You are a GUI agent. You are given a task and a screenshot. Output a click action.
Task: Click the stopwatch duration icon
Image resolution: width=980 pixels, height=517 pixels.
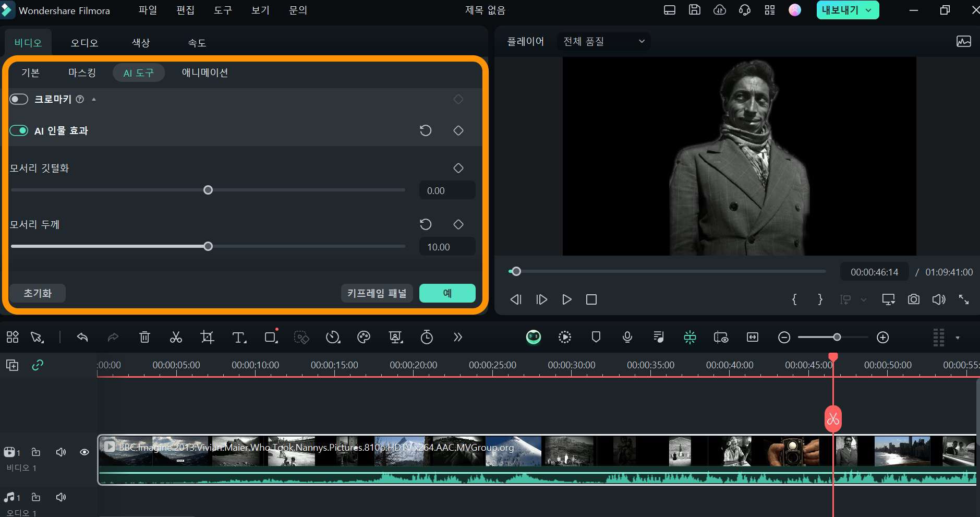click(427, 338)
